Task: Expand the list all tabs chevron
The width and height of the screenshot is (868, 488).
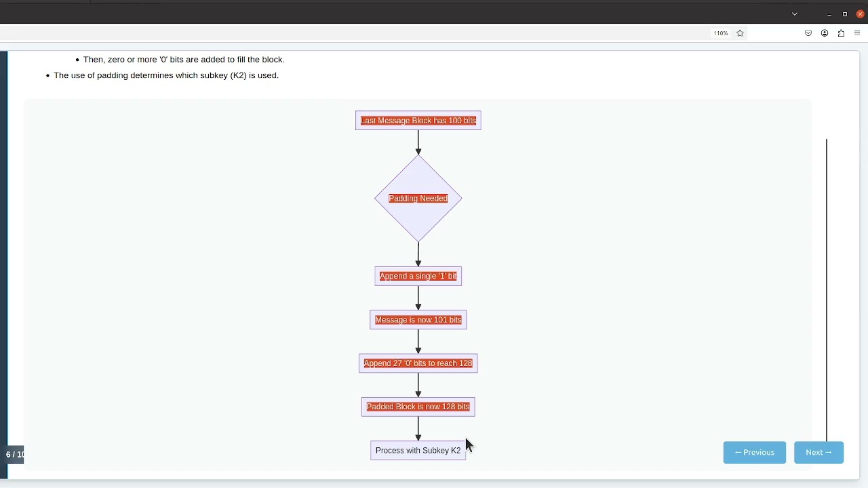Action: (x=795, y=14)
